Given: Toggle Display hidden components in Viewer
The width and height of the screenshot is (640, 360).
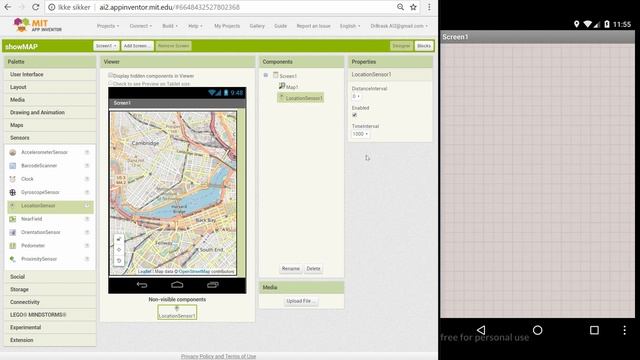Looking at the screenshot, I should tap(110, 76).
